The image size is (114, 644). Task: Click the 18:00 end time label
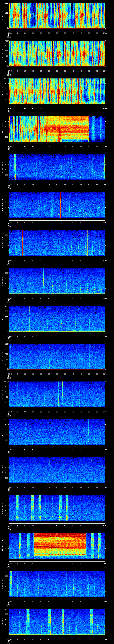[105, 71]
